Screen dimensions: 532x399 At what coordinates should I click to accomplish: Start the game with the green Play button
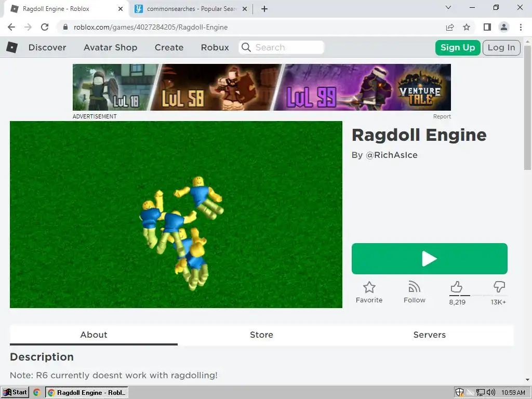coord(430,259)
